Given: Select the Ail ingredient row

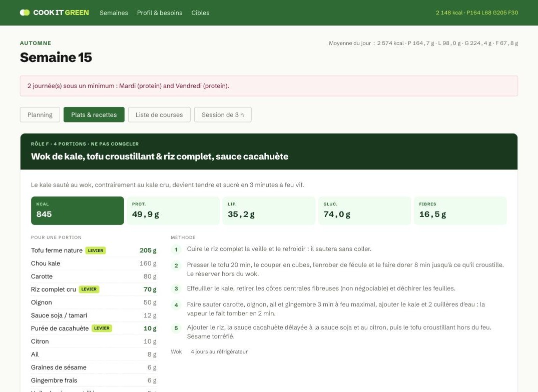Looking at the screenshot, I should coord(94,354).
